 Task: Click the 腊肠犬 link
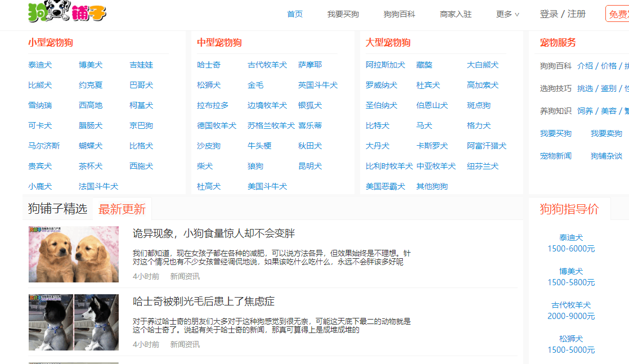coord(91,125)
